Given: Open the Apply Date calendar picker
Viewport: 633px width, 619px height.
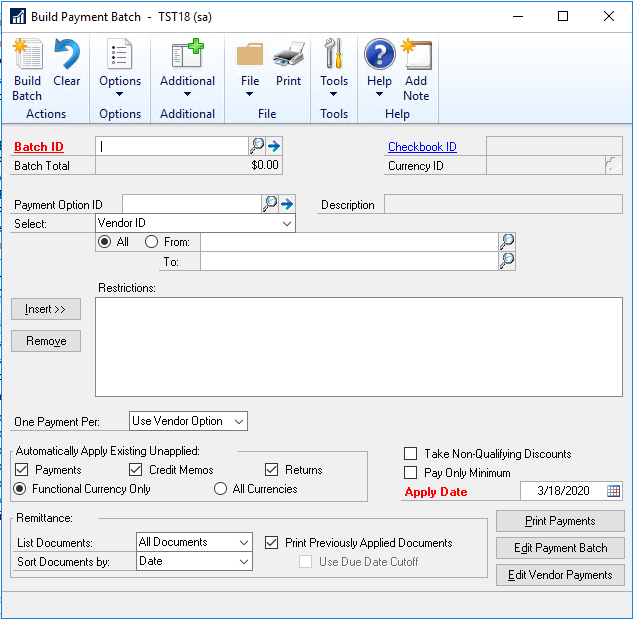Looking at the screenshot, I should point(613,491).
